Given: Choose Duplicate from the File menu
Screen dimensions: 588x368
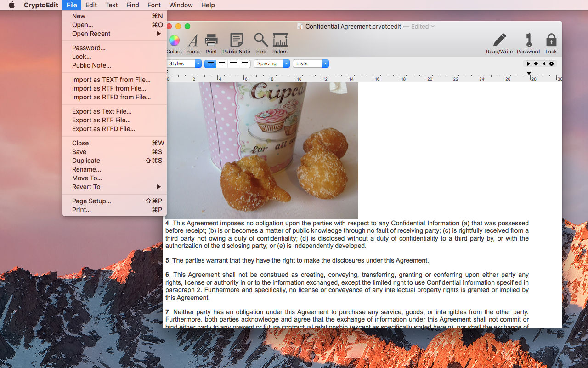Looking at the screenshot, I should point(114,161).
